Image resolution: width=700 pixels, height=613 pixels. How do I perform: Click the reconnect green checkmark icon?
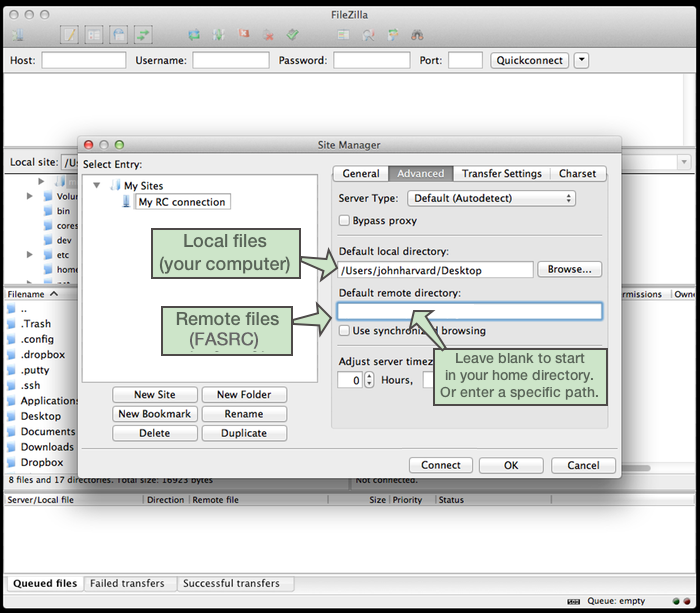[x=292, y=34]
